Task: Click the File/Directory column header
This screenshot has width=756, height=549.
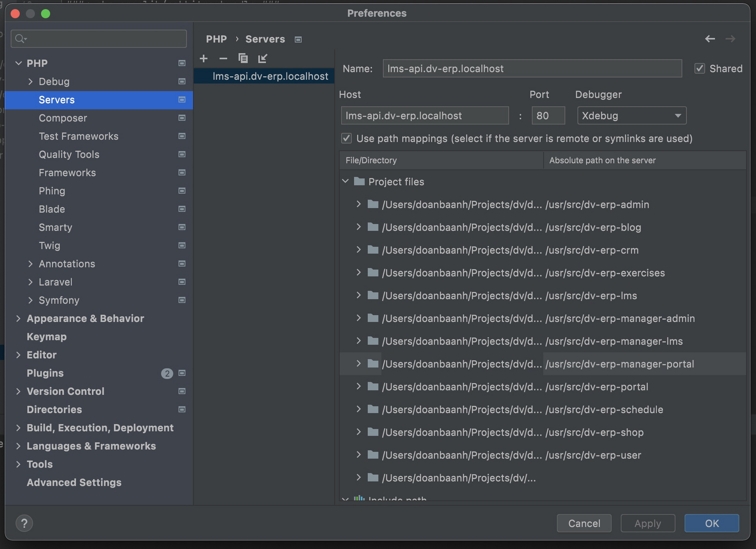Action: click(x=441, y=160)
